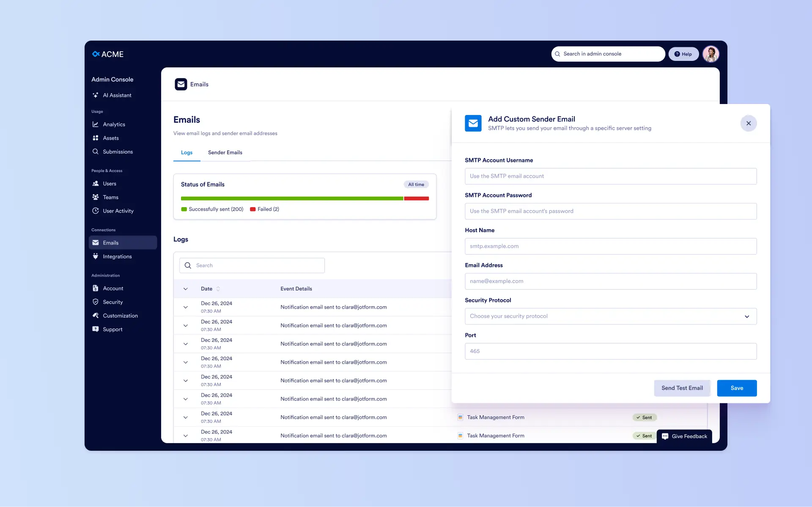Expand all rows via header chevron
Screen dimensions: 812x507
coord(186,289)
